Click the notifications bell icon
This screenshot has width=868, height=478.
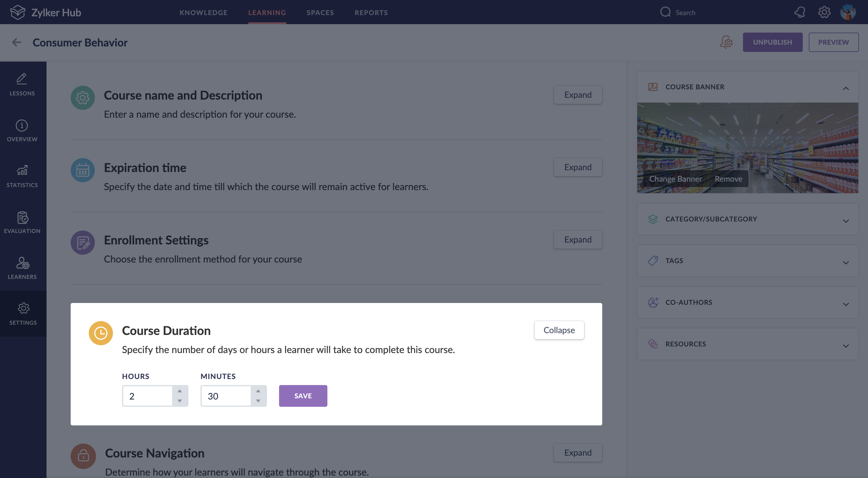pyautogui.click(x=800, y=12)
